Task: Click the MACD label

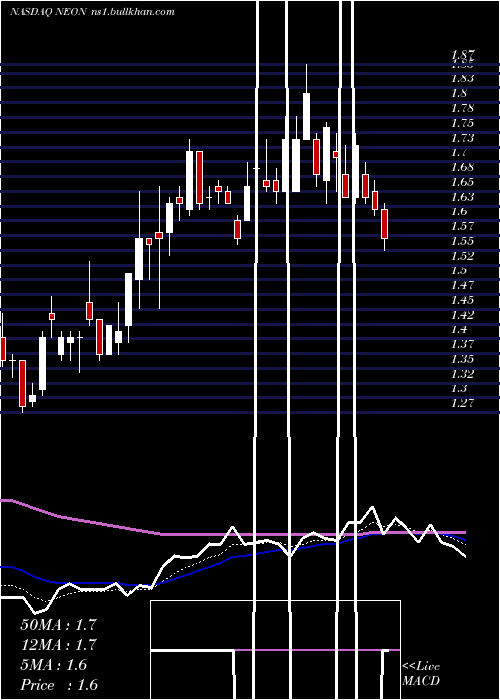Action: pos(421,681)
